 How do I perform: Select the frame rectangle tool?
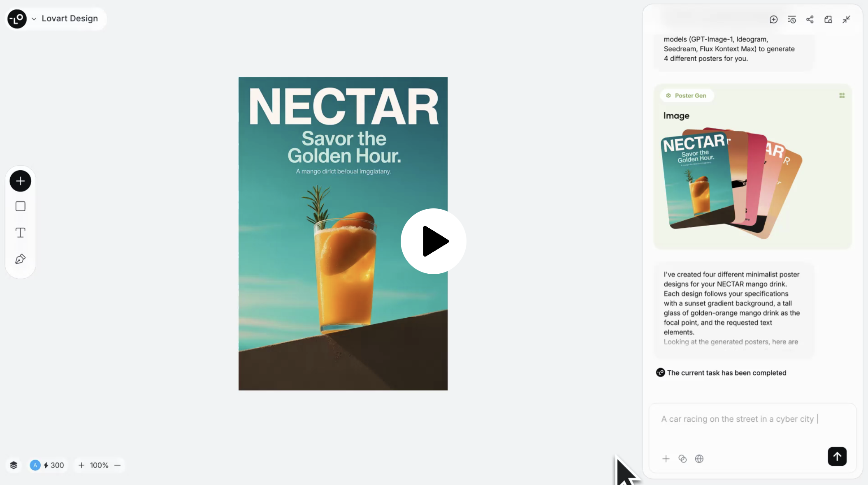pyautogui.click(x=20, y=206)
